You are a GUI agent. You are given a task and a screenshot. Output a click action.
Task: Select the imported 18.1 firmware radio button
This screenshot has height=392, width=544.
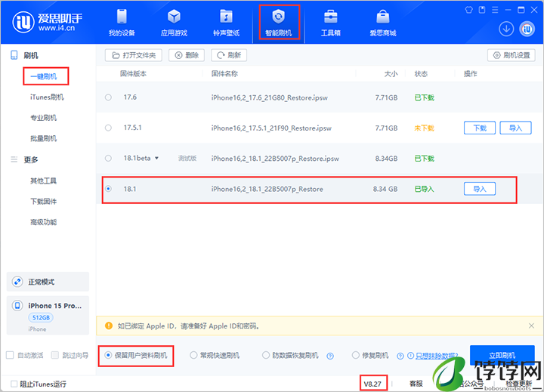click(x=108, y=189)
